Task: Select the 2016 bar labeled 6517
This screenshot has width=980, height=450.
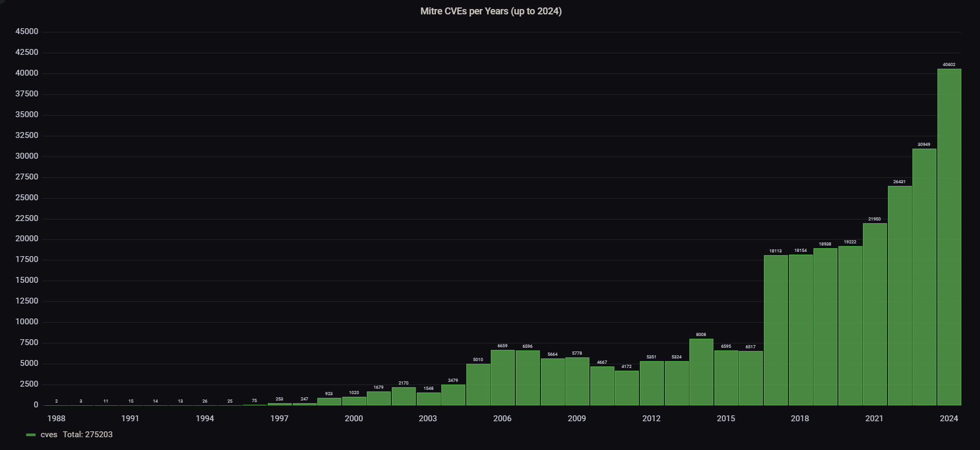Action: coord(751,378)
